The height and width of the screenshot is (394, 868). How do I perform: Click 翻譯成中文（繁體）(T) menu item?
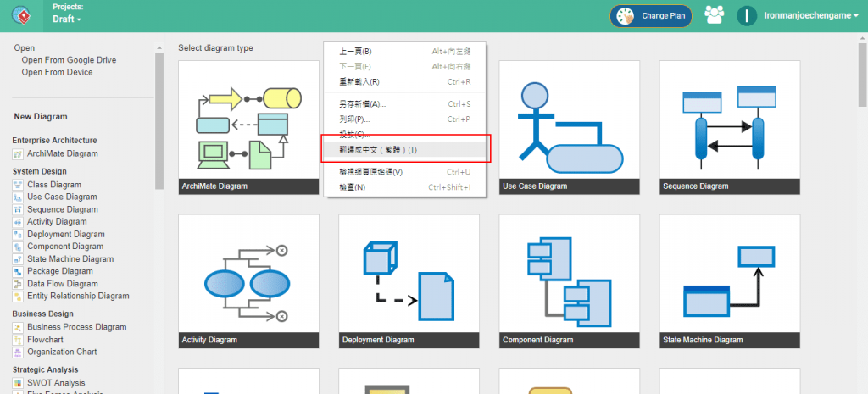pos(404,150)
